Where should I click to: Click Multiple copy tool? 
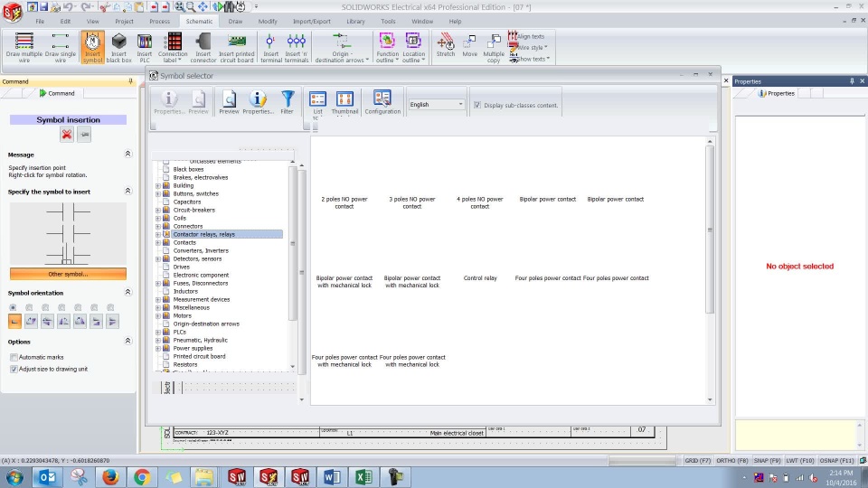pyautogui.click(x=494, y=49)
